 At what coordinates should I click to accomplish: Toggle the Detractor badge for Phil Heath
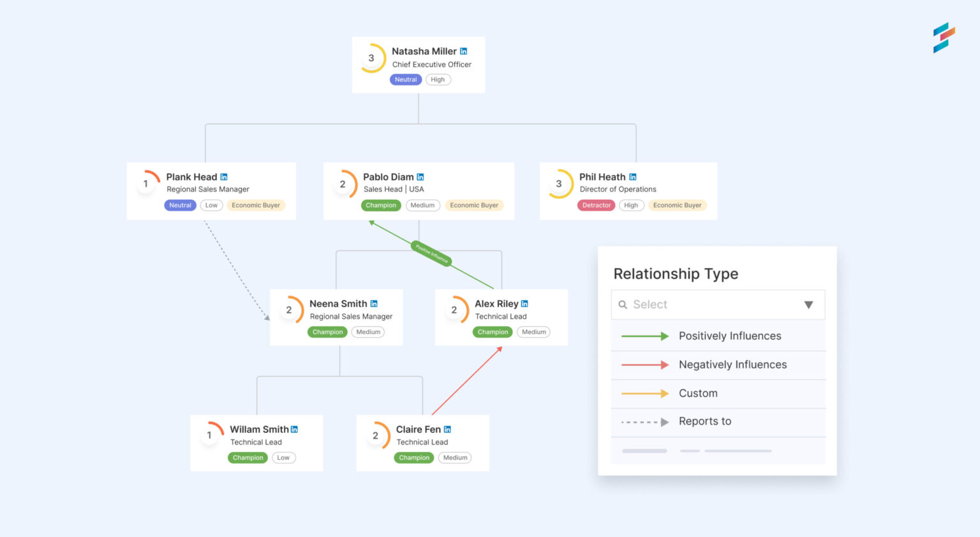pyautogui.click(x=596, y=205)
